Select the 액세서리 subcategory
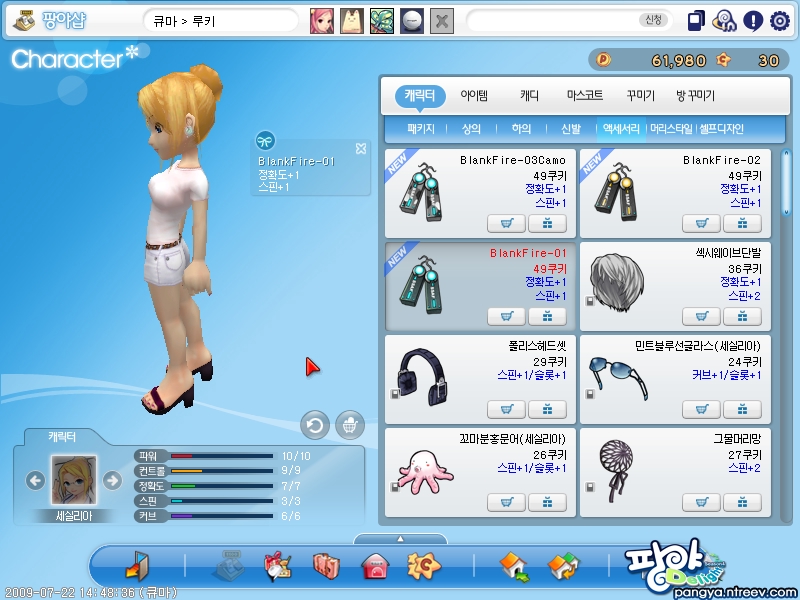This screenshot has height=600, width=800. pos(621,129)
